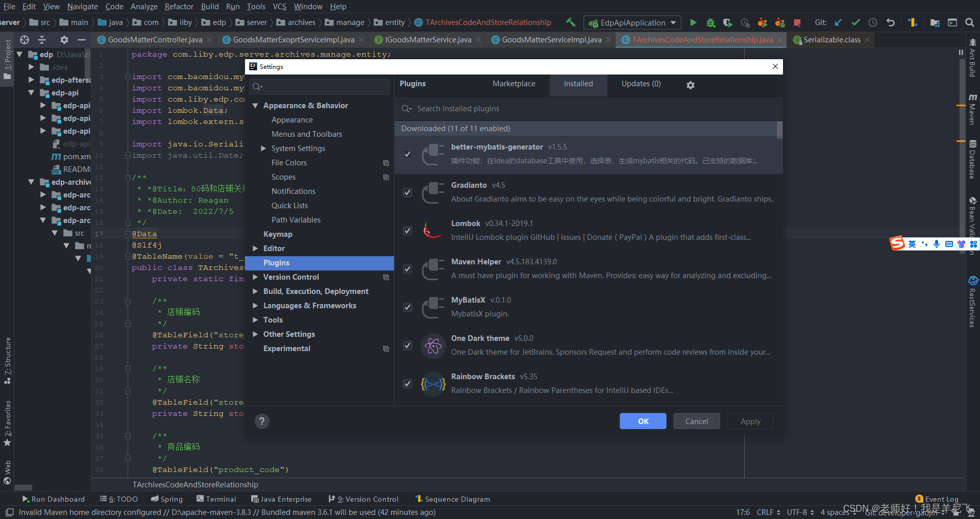
Task: Open the VCS menu
Action: click(279, 6)
